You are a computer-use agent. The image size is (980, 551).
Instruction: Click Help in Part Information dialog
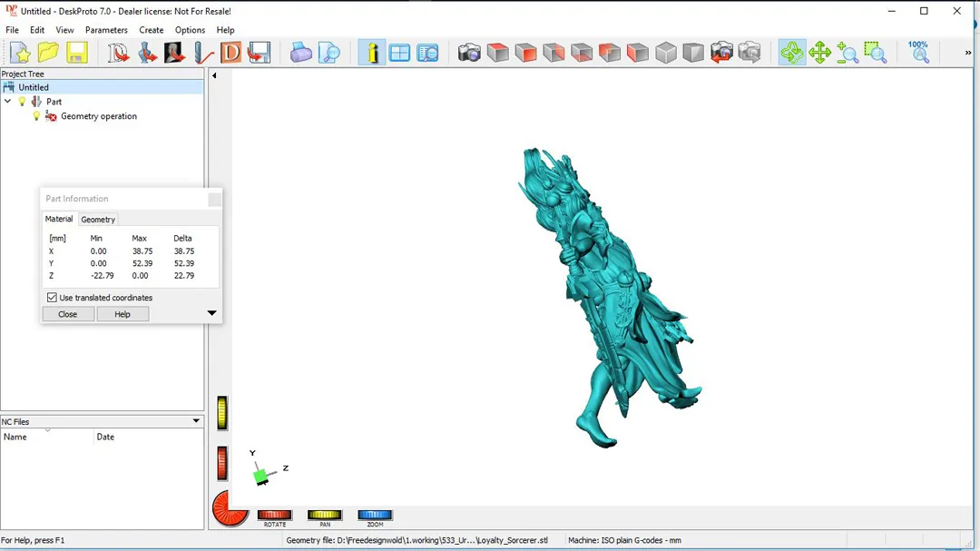click(122, 314)
